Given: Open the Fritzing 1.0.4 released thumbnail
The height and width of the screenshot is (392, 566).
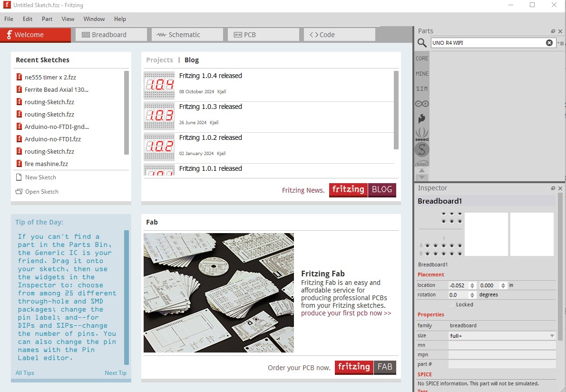Looking at the screenshot, I should [159, 85].
